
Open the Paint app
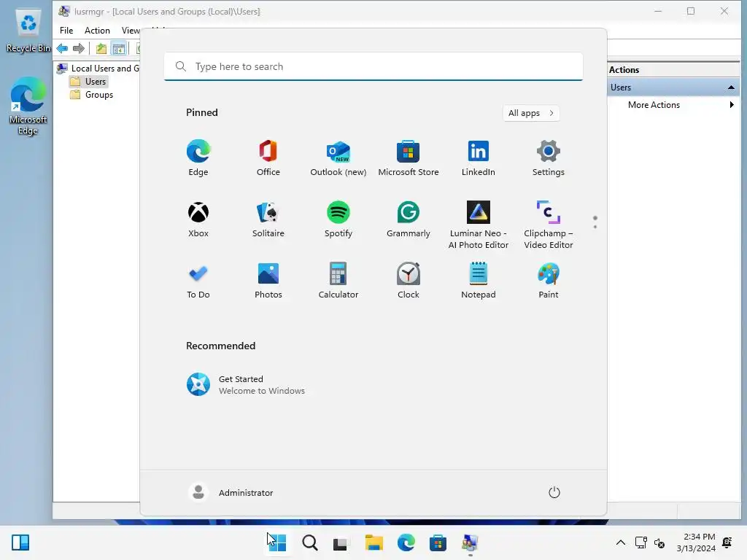coord(549,281)
